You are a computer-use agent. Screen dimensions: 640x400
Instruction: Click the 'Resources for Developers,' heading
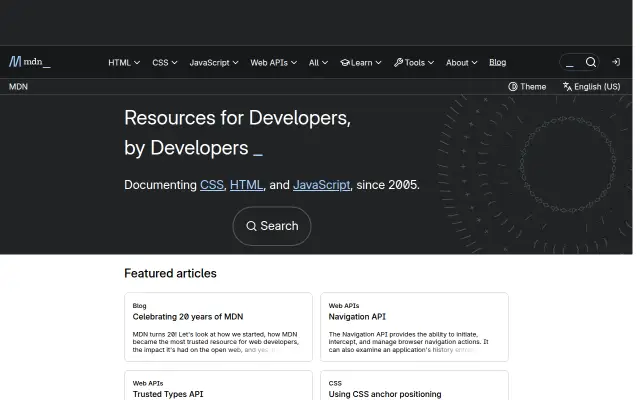(238, 118)
